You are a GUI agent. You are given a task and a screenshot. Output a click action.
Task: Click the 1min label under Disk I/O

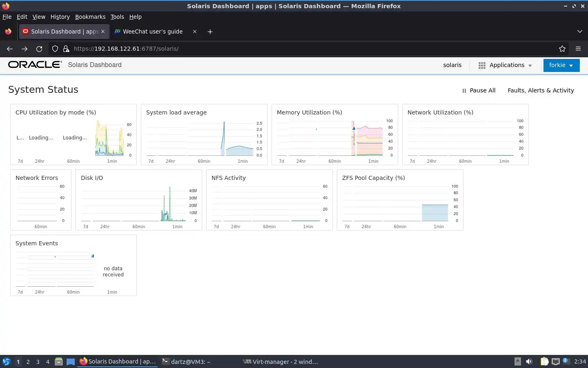coord(177,227)
